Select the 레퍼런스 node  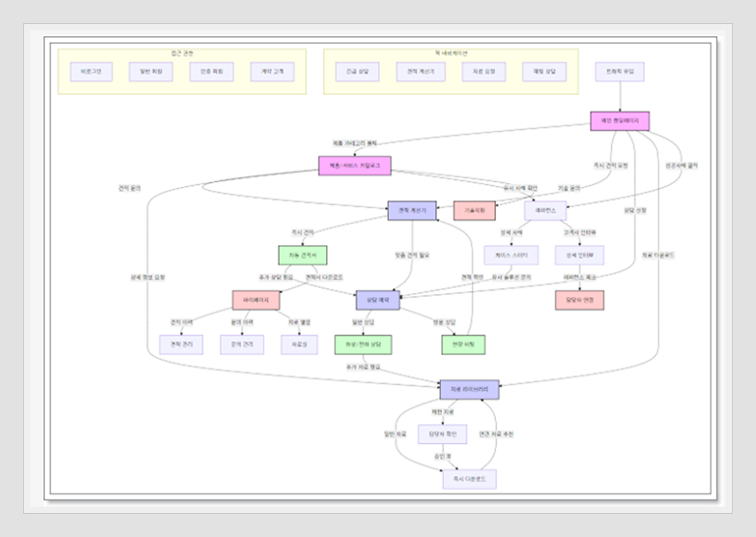(x=545, y=211)
